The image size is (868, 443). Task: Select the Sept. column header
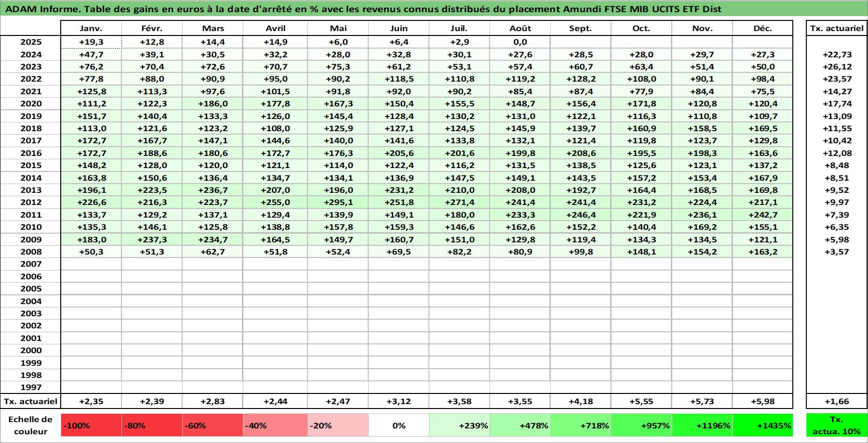click(x=581, y=28)
